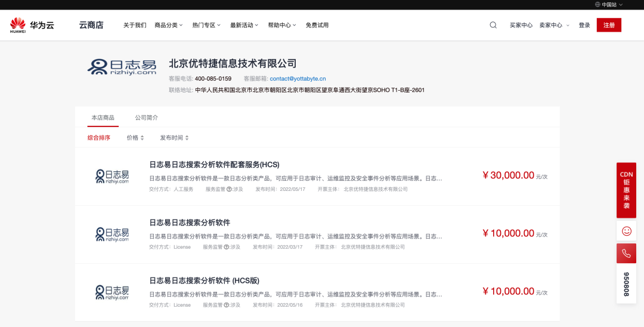Open product 日志易日志搜索分析软件 (HCS版)
The image size is (644, 327).
click(204, 280)
